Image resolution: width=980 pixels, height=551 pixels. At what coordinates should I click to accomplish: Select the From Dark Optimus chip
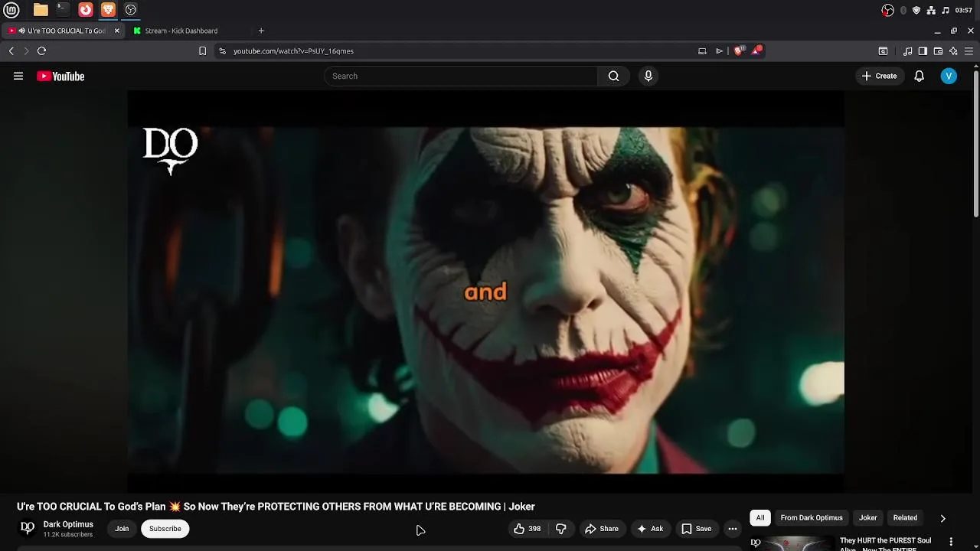click(812, 518)
